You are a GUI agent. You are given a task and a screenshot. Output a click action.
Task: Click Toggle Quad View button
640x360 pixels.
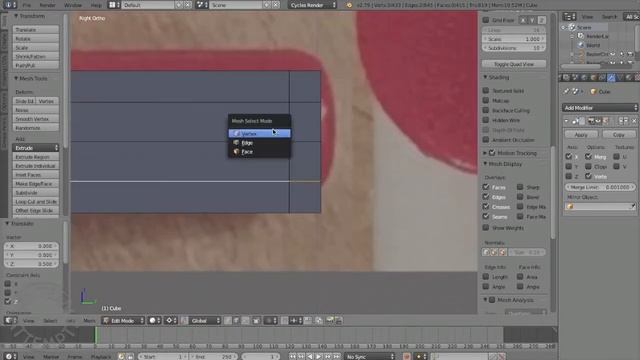click(x=514, y=64)
